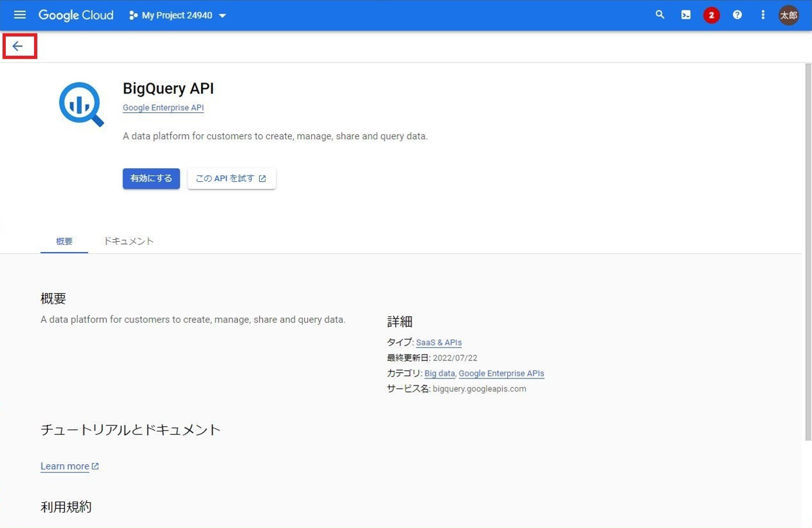Open the 太郎 account avatar

tap(789, 15)
